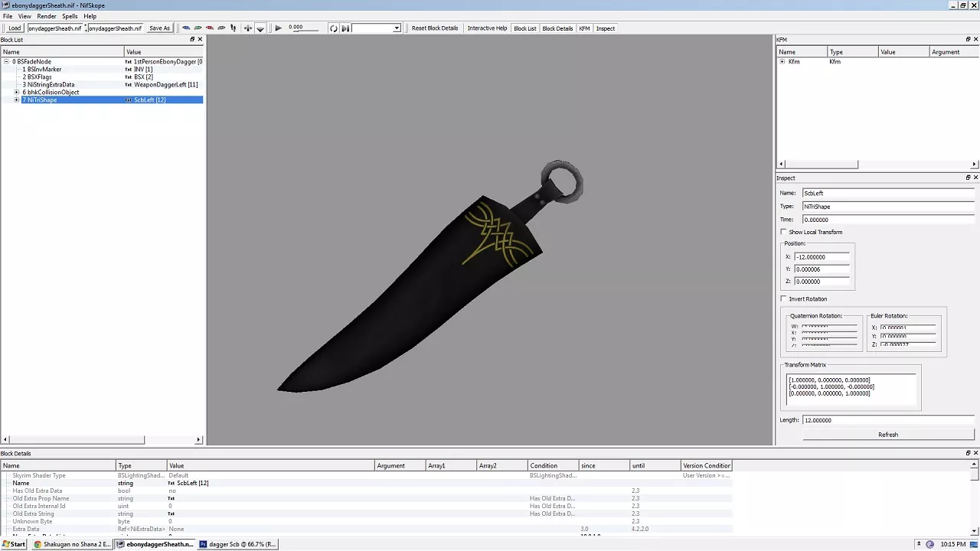Click the switch animation icon
Image resolution: width=980 pixels, height=551 pixels.
point(345,28)
